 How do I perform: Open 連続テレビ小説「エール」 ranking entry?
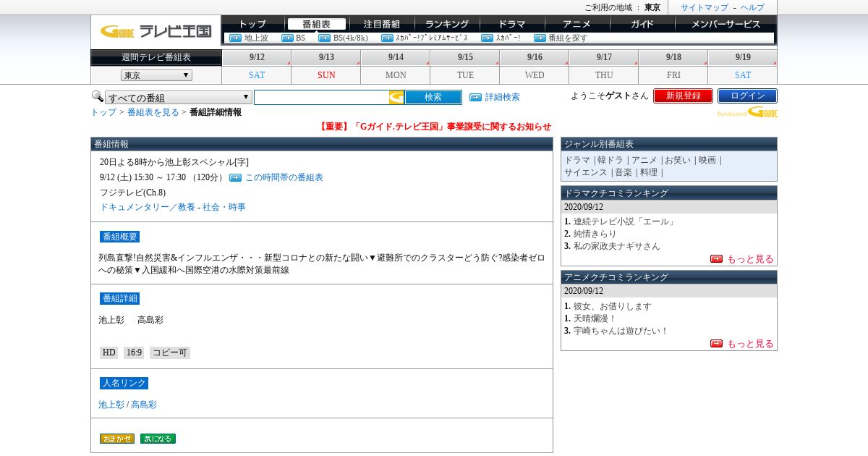pos(624,221)
